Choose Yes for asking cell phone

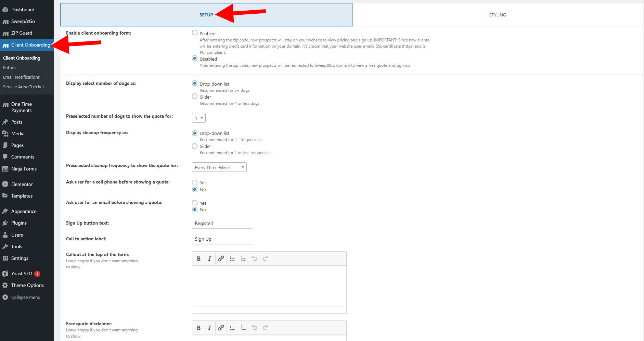click(x=195, y=182)
